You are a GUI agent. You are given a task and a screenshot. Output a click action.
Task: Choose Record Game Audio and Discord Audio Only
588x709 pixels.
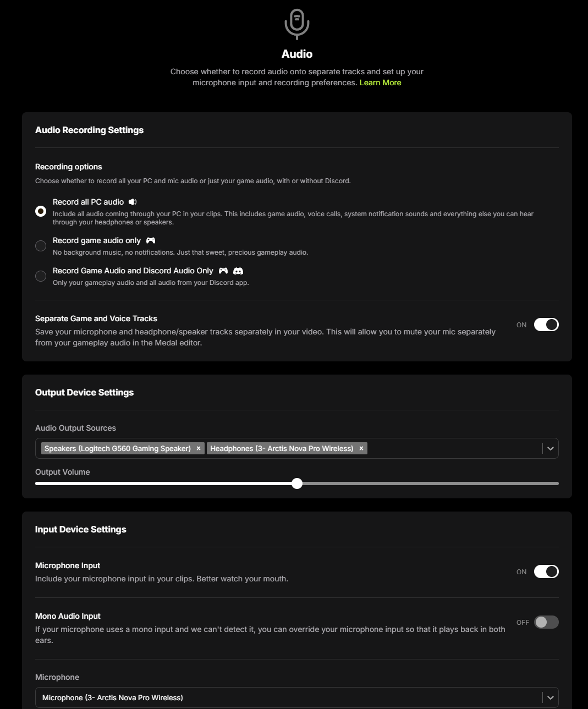pyautogui.click(x=41, y=276)
